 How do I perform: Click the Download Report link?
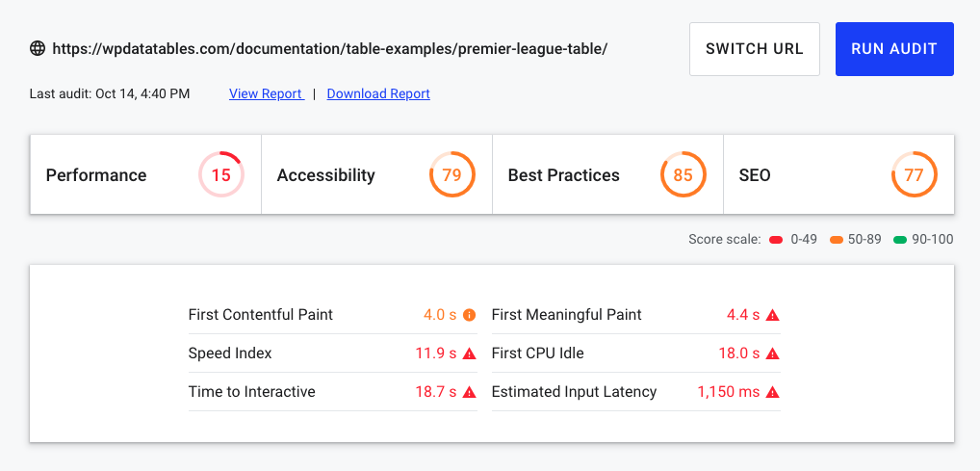[378, 93]
